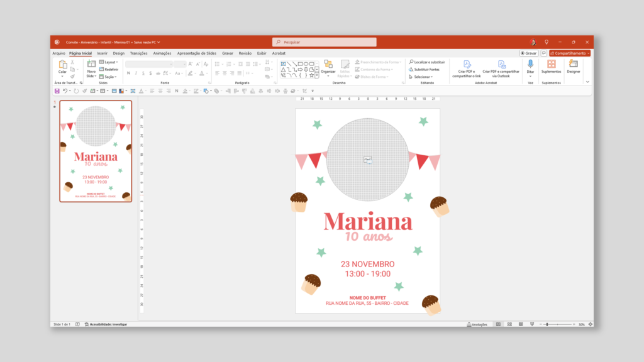Save the file via the Quick Access Save icon
644x362 pixels.
click(x=57, y=92)
